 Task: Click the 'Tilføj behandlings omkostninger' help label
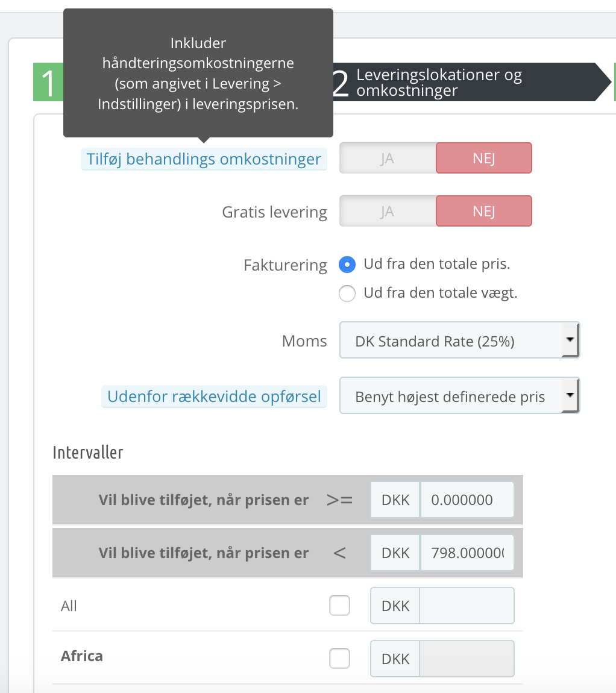coord(204,160)
